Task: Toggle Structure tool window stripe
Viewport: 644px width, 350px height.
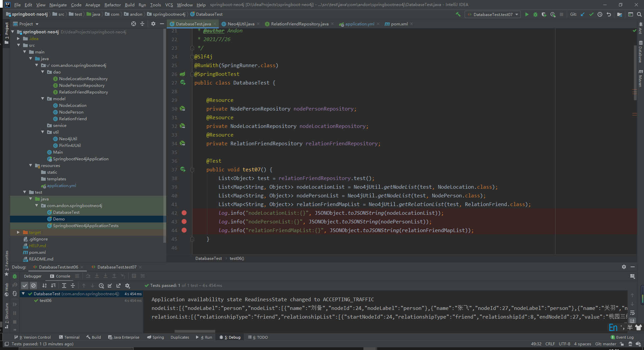Action: (7, 315)
